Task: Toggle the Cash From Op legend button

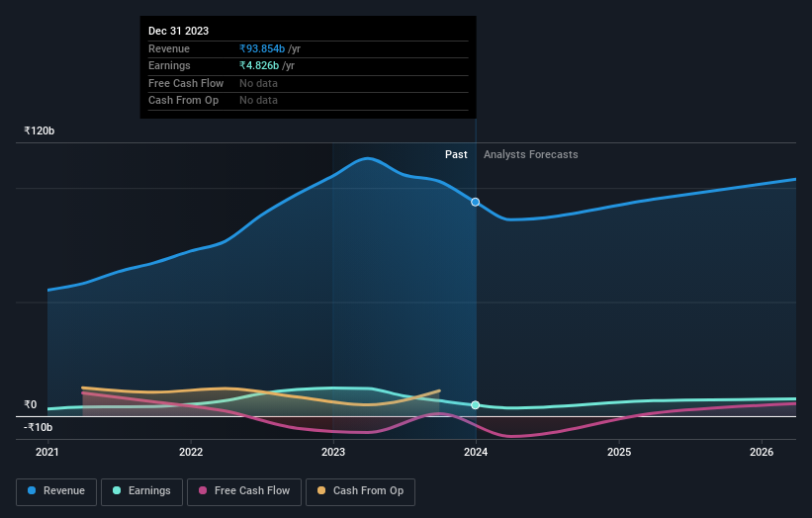Action: (360, 491)
